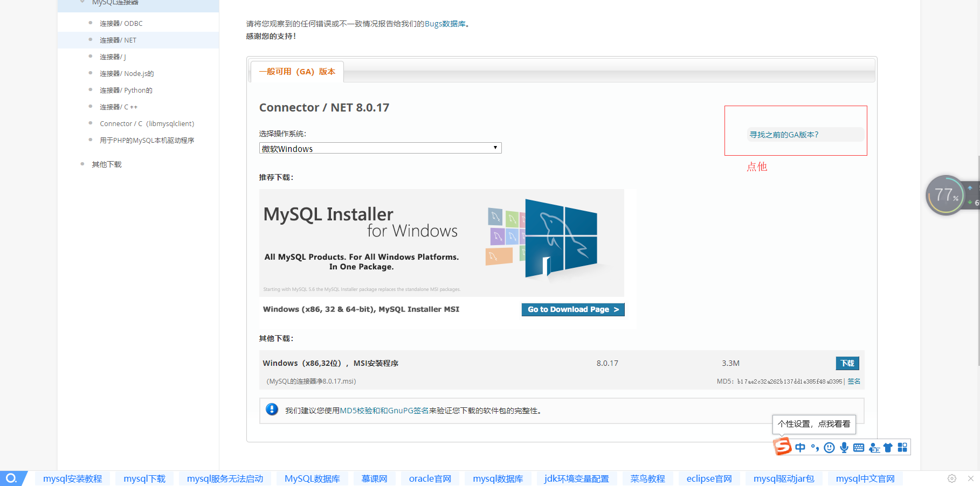Toggle Chinese/English mode 中 icon
The image size is (980, 486).
800,448
